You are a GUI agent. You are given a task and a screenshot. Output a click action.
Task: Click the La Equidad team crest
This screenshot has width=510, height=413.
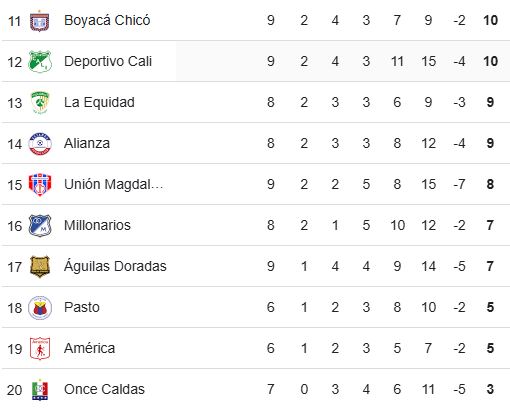[x=40, y=103]
